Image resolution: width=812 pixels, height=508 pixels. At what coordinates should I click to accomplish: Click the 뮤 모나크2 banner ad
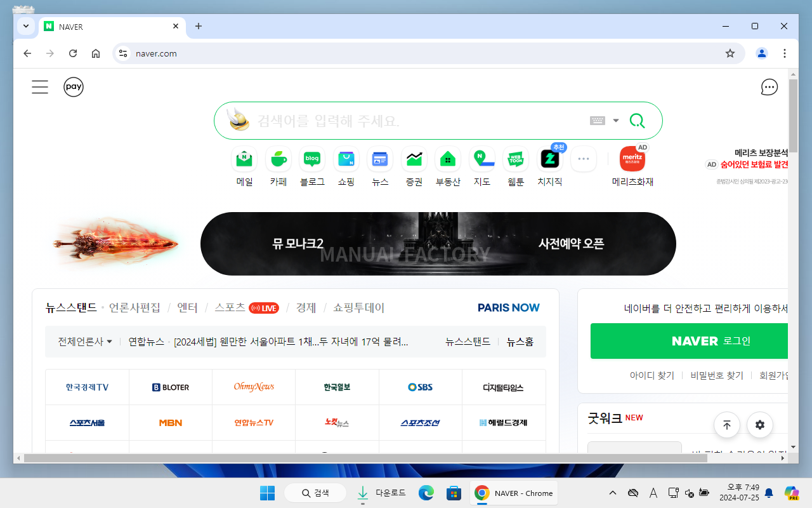438,244
